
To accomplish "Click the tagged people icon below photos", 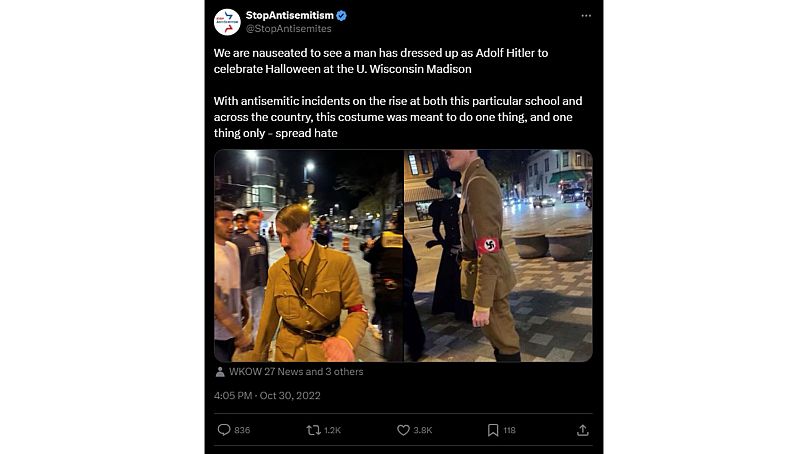I will [x=220, y=372].
